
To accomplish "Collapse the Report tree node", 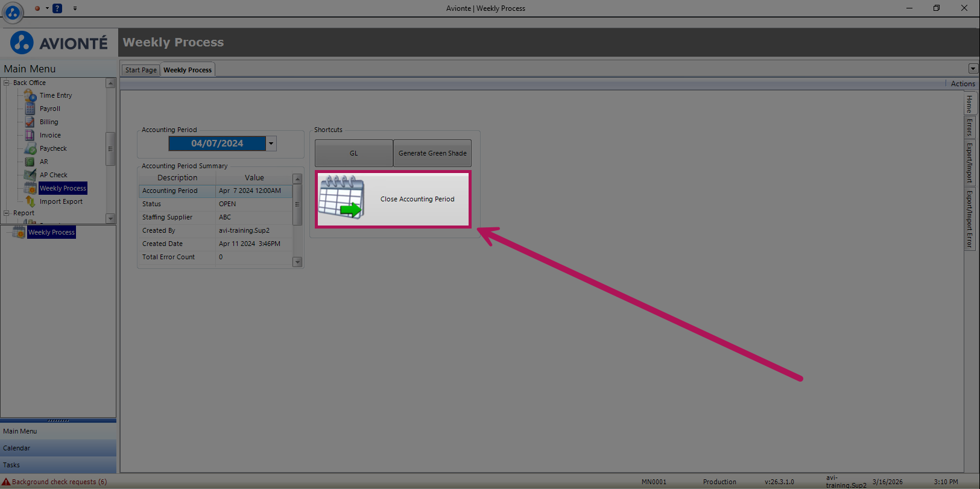I will coord(7,213).
